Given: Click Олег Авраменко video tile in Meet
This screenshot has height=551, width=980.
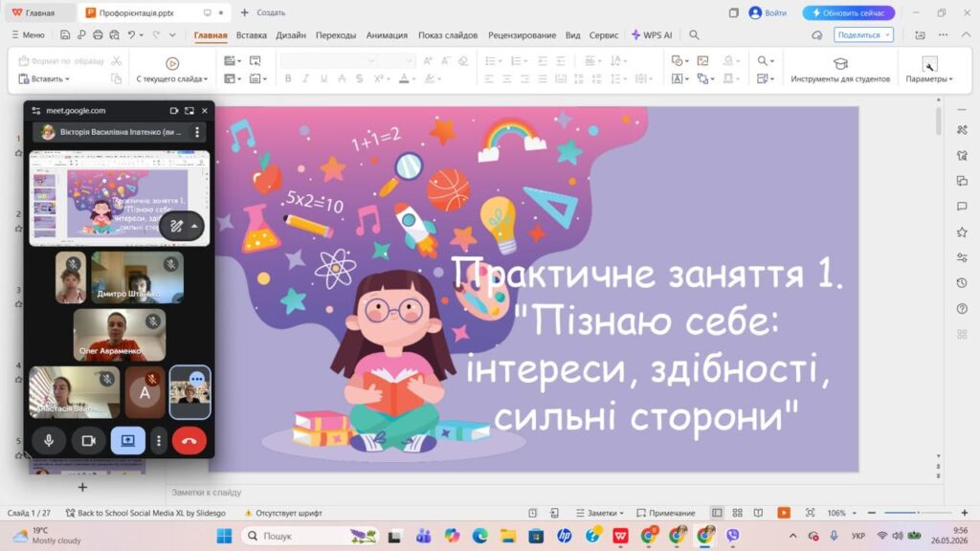Looking at the screenshot, I should click(120, 335).
